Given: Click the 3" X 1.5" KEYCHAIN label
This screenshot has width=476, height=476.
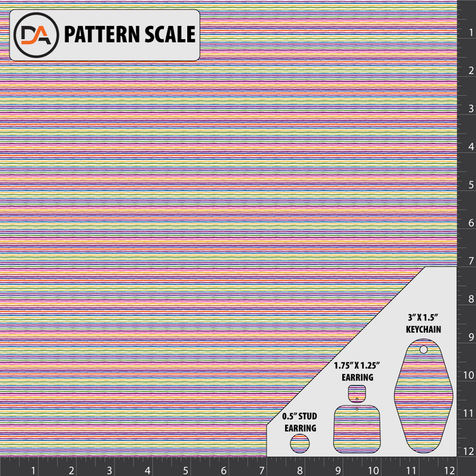Looking at the screenshot, I should point(424,323).
